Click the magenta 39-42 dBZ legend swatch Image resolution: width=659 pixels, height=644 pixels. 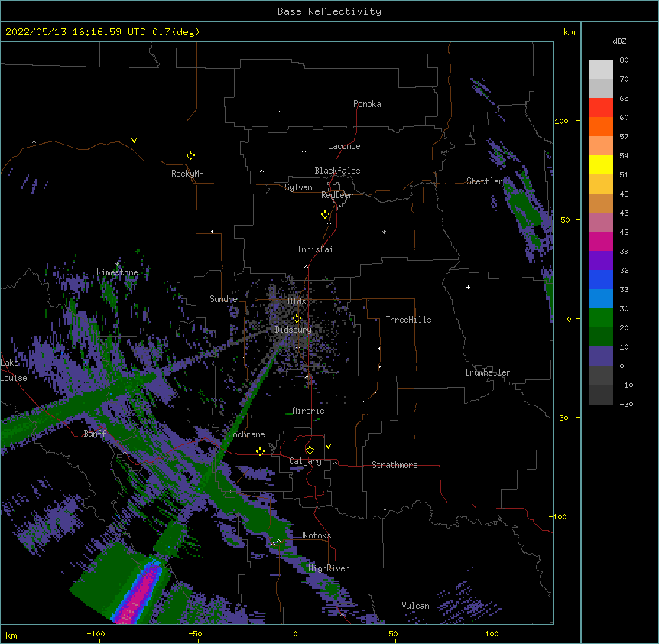[x=601, y=241]
